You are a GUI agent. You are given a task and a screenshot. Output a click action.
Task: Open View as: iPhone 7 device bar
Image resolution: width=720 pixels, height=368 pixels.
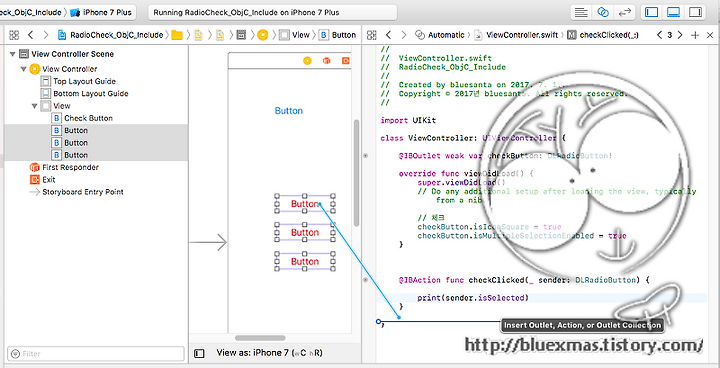pyautogui.click(x=269, y=353)
